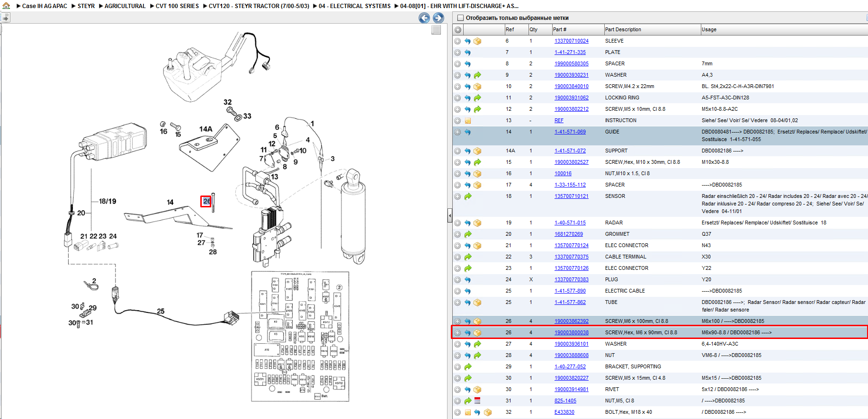Open the 'CVT 100 SERIES' breadcrumb item
Image resolution: width=868 pixels, height=419 pixels.
(x=177, y=6)
